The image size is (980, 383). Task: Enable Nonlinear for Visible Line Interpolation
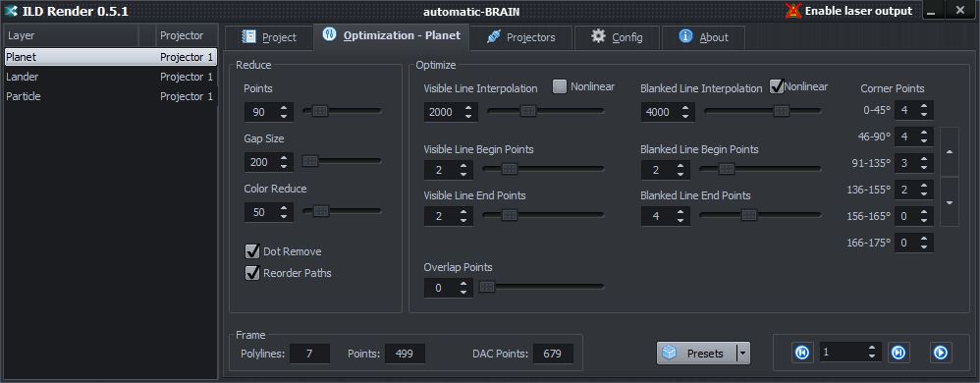pyautogui.click(x=560, y=86)
